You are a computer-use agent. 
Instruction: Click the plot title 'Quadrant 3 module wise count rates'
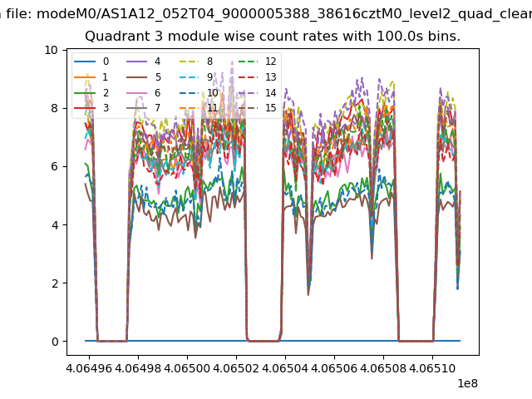click(273, 37)
